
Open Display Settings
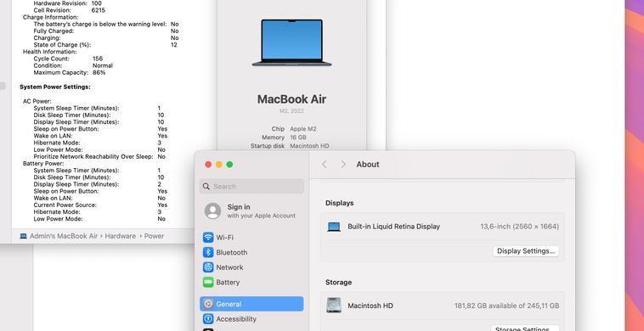(x=526, y=251)
